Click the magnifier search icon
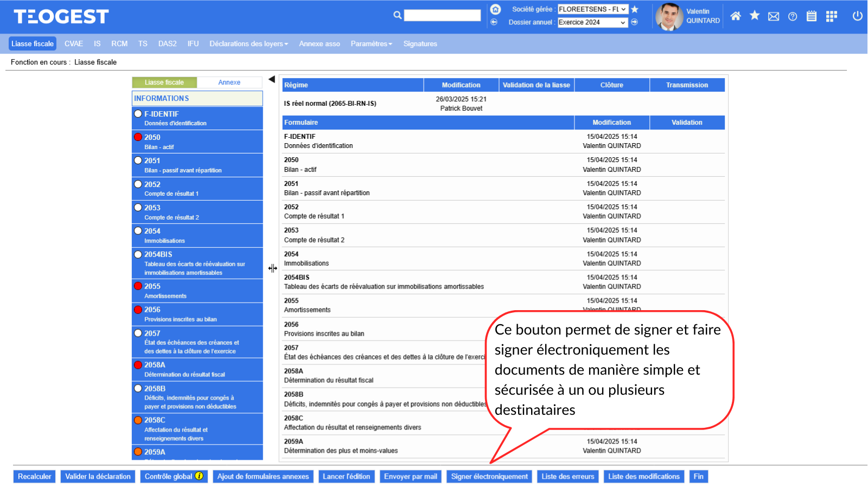Screen dimensions: 868x488 click(398, 15)
